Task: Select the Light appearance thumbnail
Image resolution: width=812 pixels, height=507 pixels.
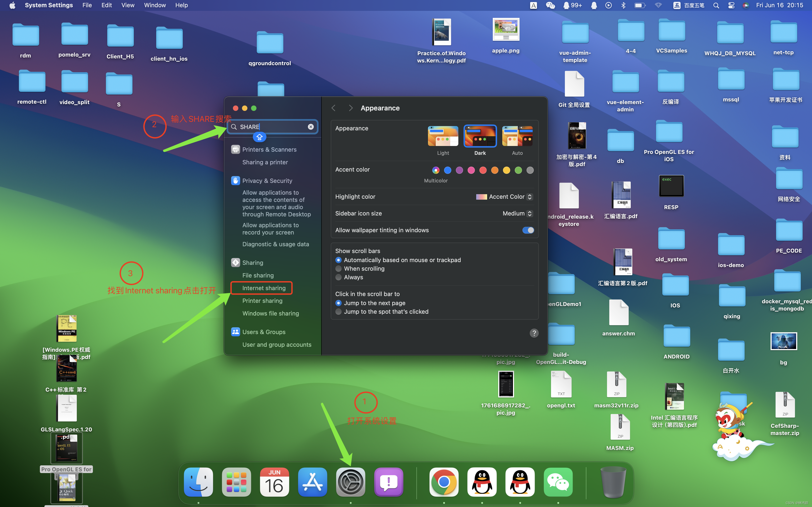Action: (x=443, y=136)
